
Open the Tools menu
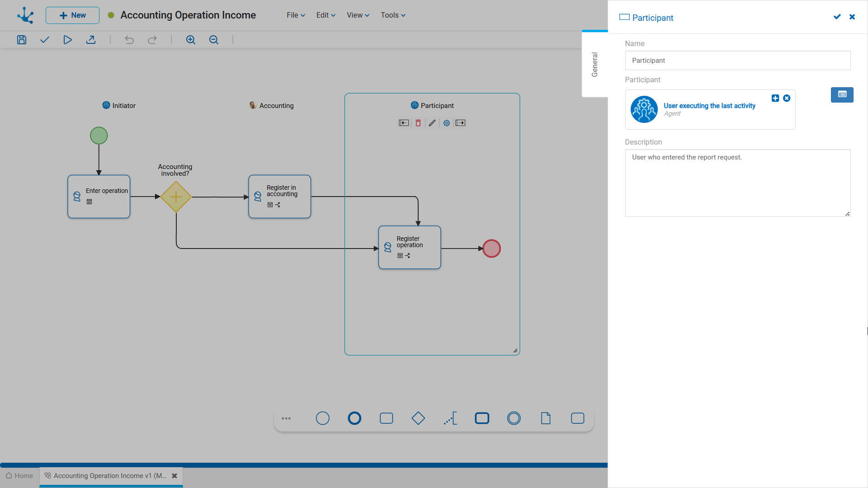click(x=393, y=15)
